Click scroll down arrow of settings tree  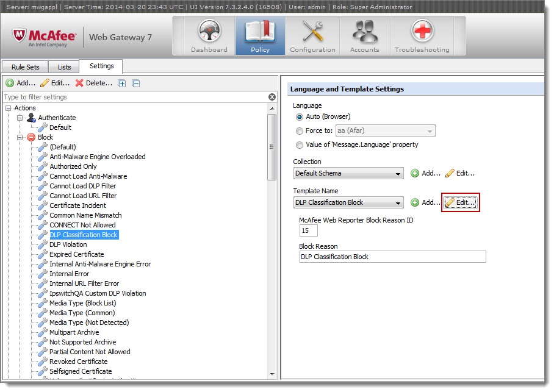[272, 374]
